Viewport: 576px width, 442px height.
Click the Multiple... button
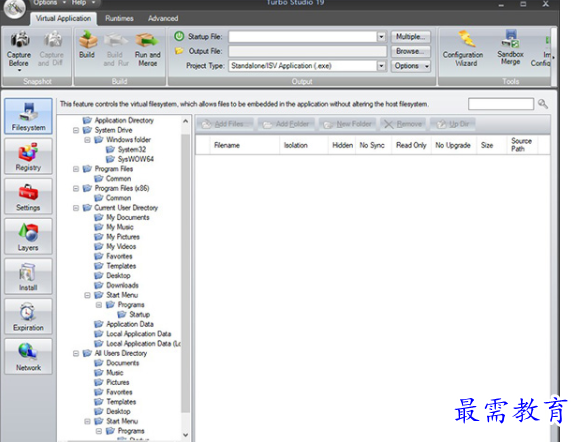[x=410, y=36]
